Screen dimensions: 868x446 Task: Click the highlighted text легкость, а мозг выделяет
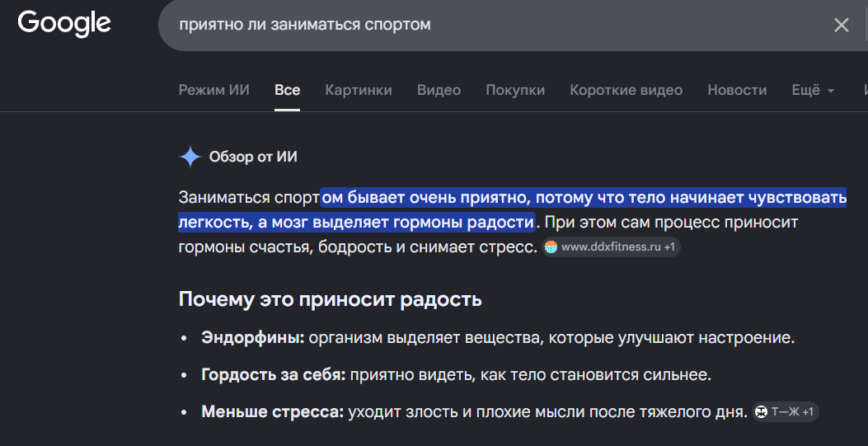click(x=284, y=223)
